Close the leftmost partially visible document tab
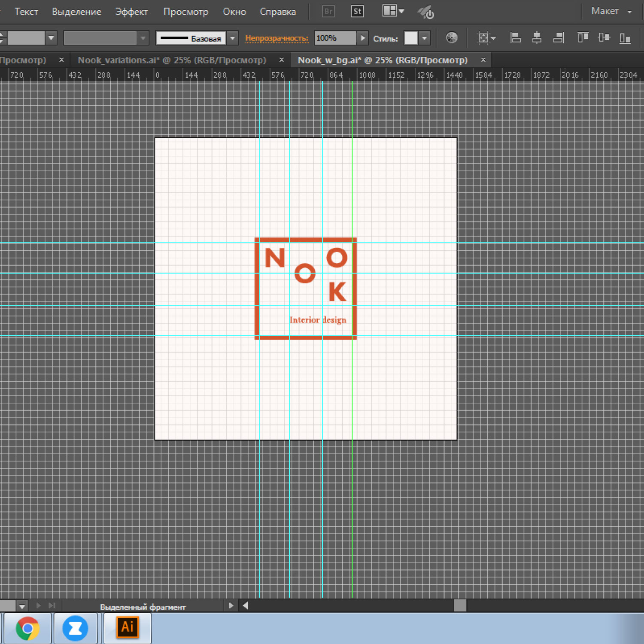 coord(61,60)
